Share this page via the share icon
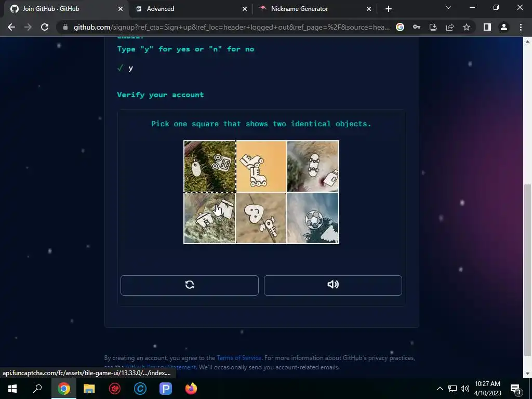Screen dimensions: 532x399 point(450,27)
